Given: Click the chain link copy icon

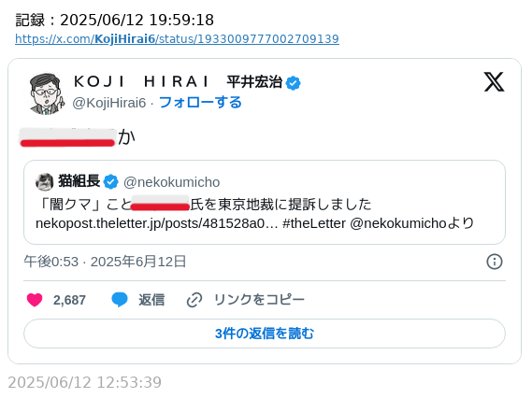Looking at the screenshot, I should (194, 300).
